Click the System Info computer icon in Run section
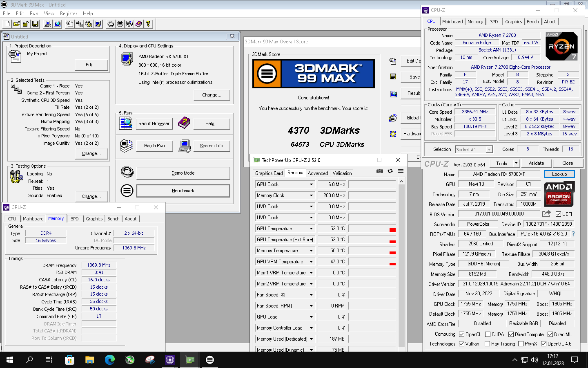This screenshot has width=588, height=368. coord(185,146)
